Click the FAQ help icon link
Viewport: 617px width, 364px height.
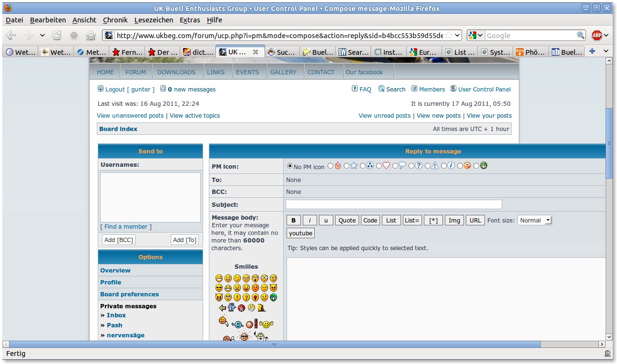coord(361,89)
